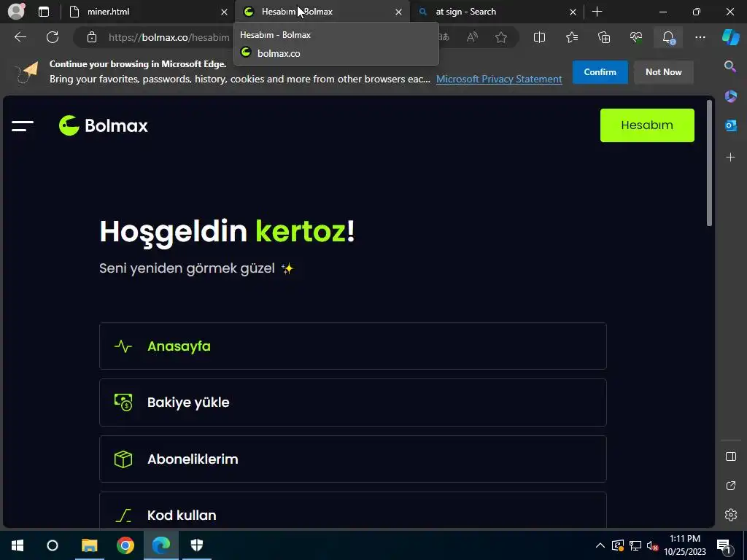Open Microsoft Privacy Statement link
This screenshot has width=747, height=560.
point(499,79)
